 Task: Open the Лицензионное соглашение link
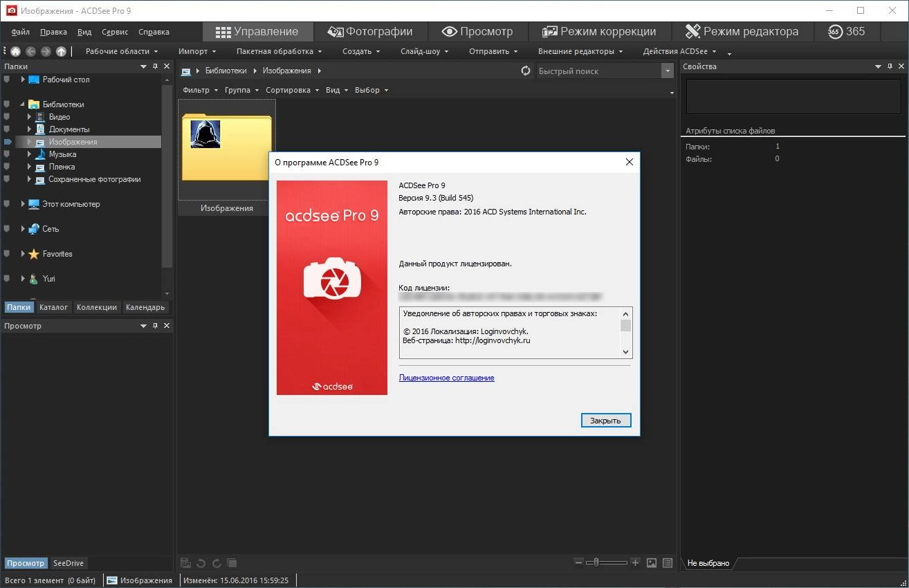click(446, 378)
